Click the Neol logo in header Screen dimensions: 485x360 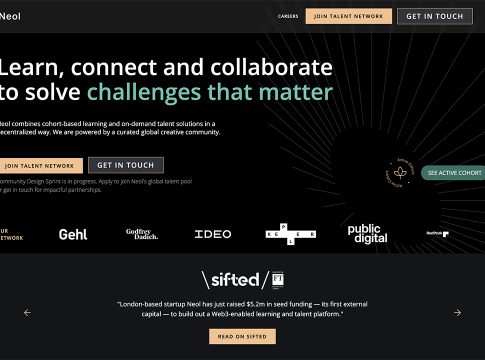coord(10,16)
